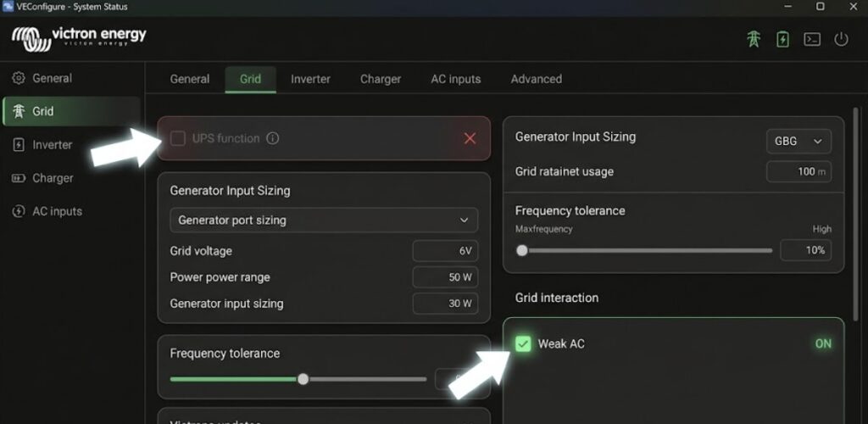This screenshot has height=424, width=868.
Task: Click the green Frequency tolerance slider handle
Action: coord(303,379)
